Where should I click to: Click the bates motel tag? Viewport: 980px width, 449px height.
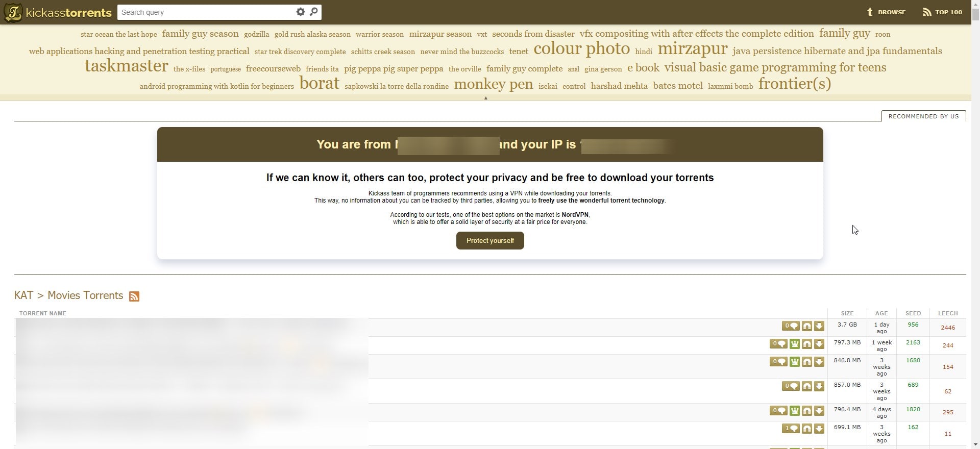pyautogui.click(x=678, y=86)
